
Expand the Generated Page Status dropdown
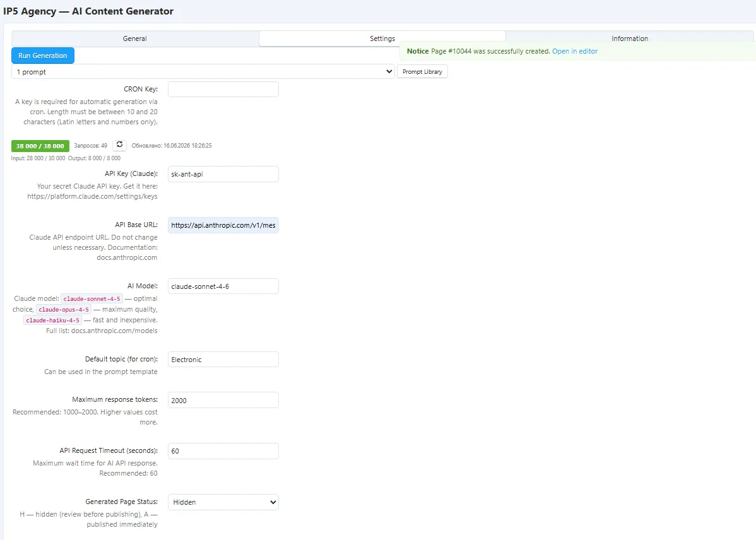223,502
